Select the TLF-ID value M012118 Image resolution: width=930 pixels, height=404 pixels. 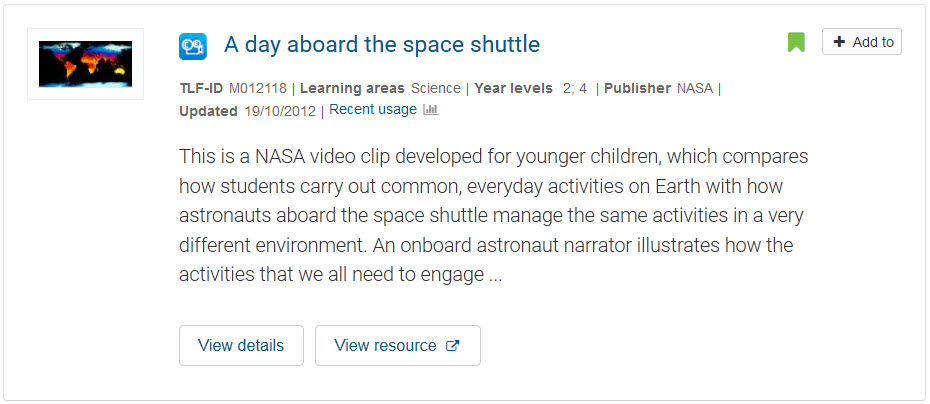click(257, 88)
